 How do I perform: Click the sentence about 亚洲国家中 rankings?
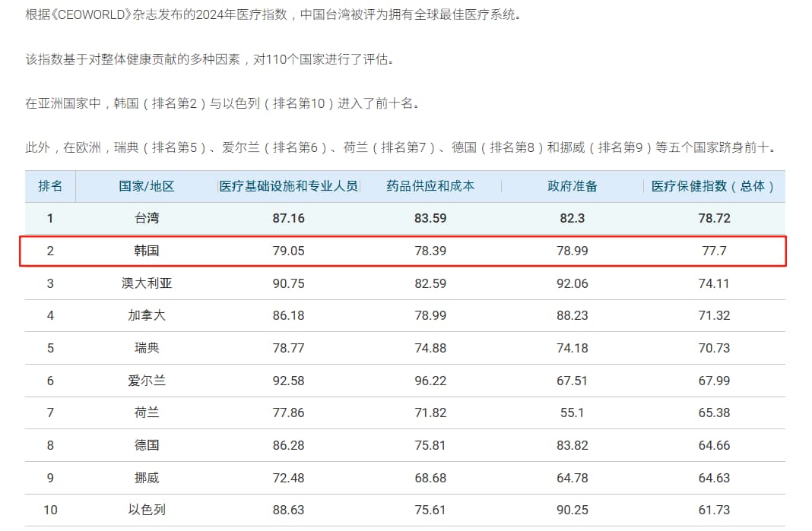click(x=223, y=103)
